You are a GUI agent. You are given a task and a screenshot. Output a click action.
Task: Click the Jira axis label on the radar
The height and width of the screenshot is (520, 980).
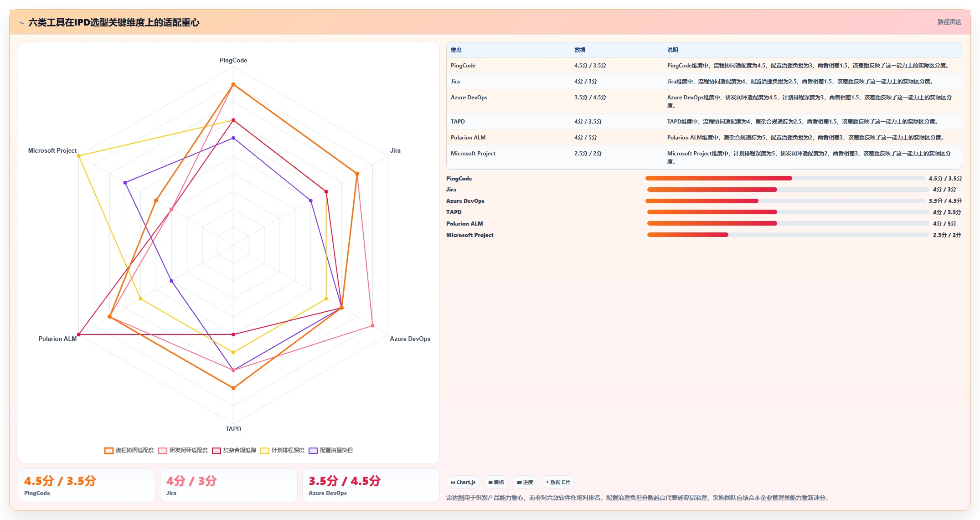[x=395, y=150]
